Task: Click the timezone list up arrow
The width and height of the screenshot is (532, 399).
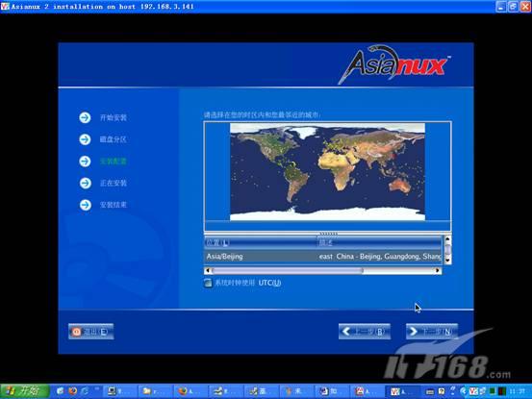Action: [x=447, y=239]
